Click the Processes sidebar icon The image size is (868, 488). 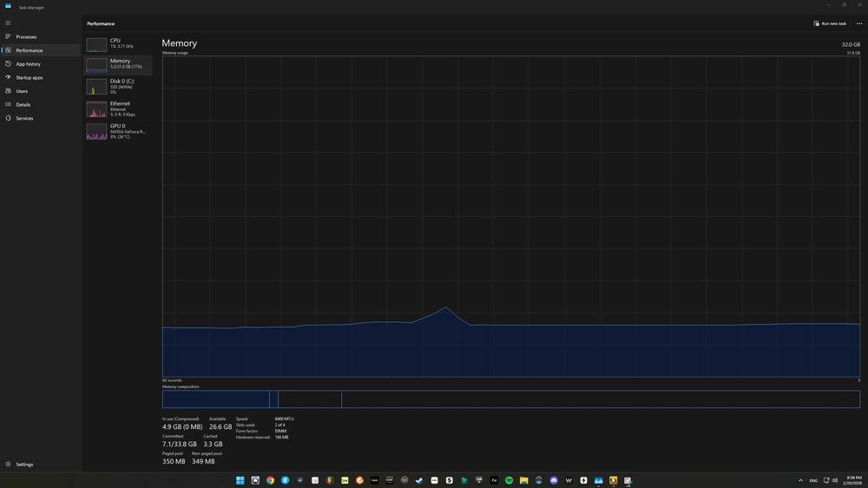[8, 36]
